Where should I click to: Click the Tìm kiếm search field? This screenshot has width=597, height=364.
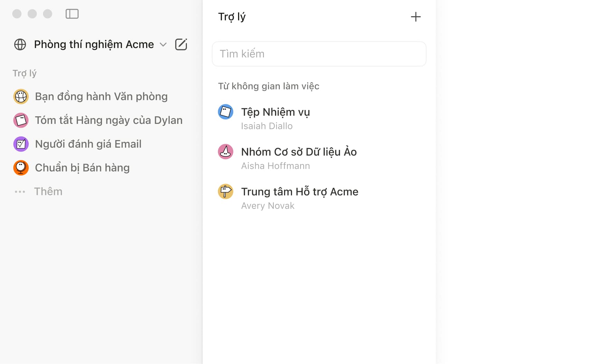point(319,54)
